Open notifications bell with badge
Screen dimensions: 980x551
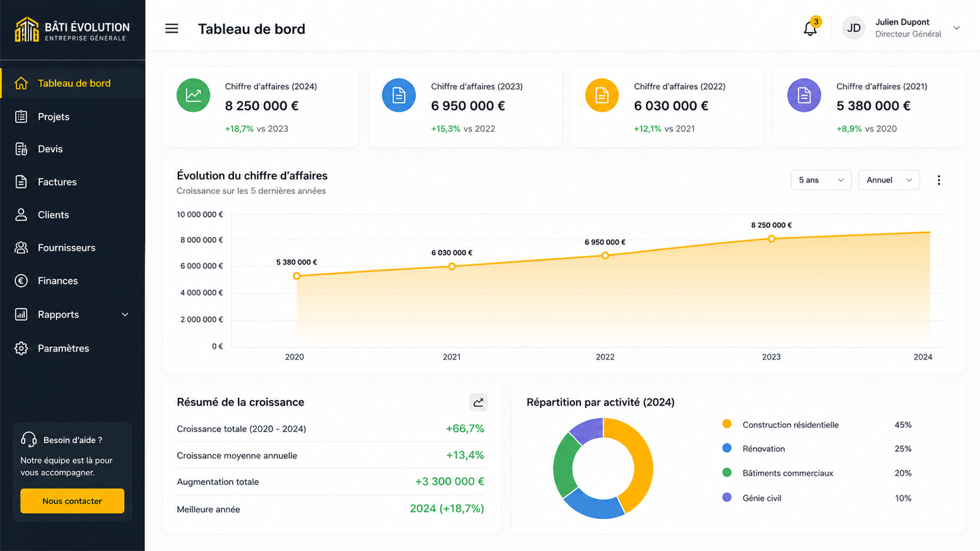pyautogui.click(x=810, y=28)
